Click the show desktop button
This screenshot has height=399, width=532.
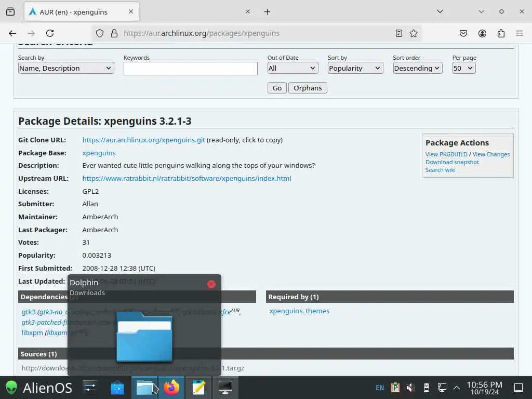point(518,388)
